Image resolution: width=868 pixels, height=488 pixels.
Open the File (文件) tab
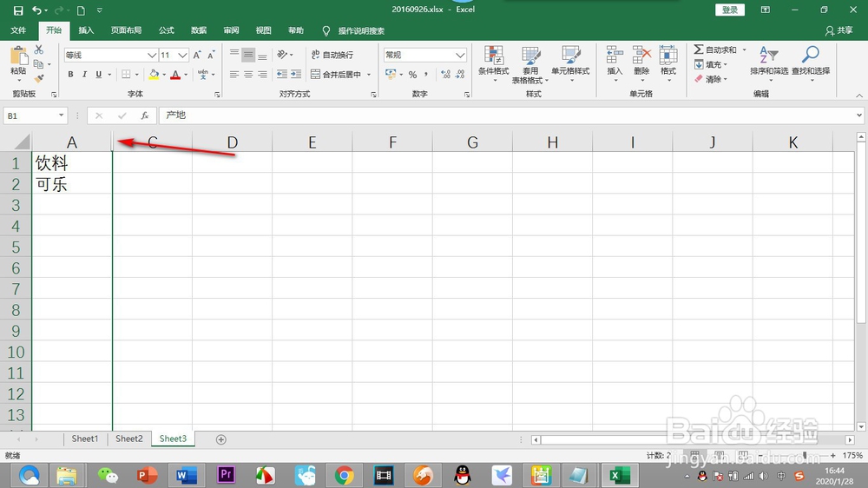click(x=18, y=30)
